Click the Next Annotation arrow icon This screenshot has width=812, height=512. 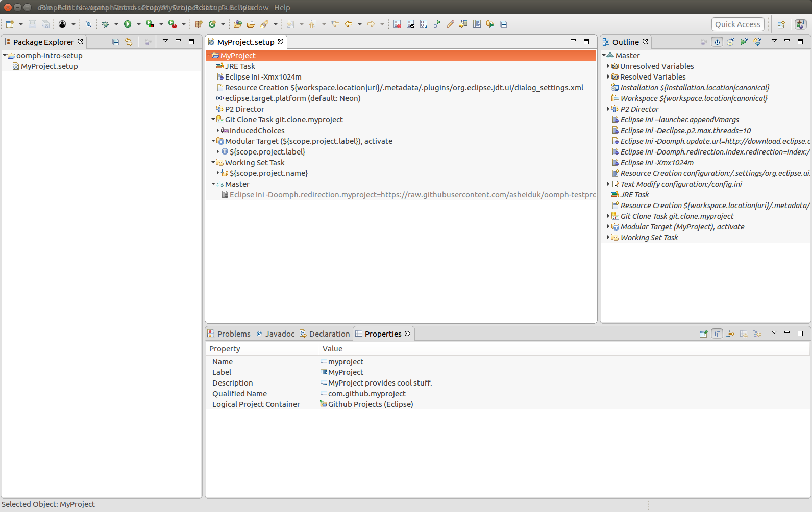point(290,24)
